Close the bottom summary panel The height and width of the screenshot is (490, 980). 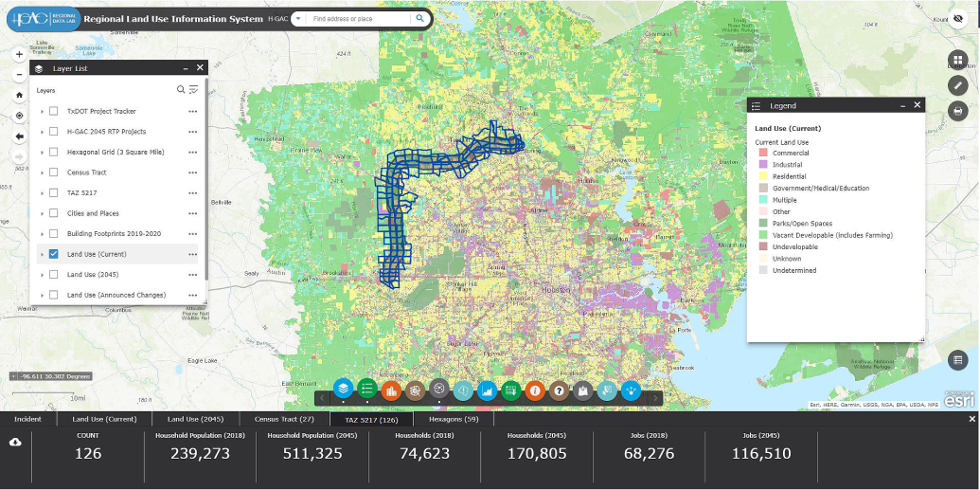click(971, 419)
